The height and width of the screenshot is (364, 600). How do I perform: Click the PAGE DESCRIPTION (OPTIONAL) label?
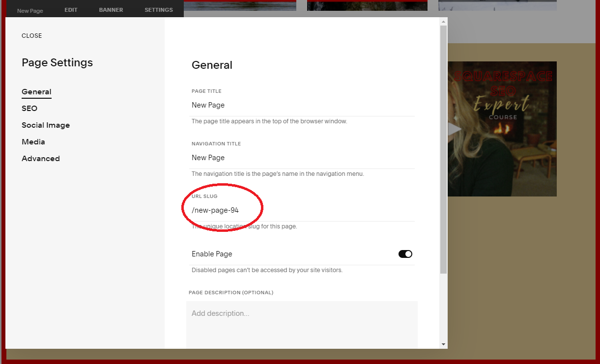click(231, 293)
